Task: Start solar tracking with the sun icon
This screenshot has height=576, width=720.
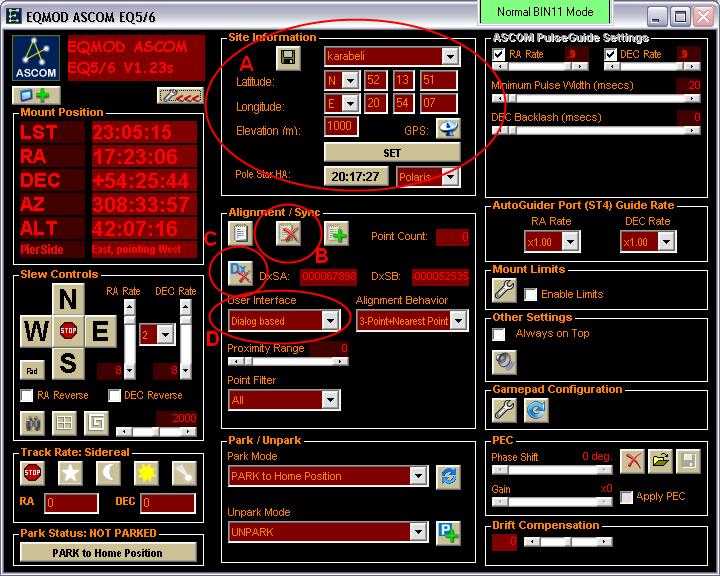Action: tap(146, 473)
